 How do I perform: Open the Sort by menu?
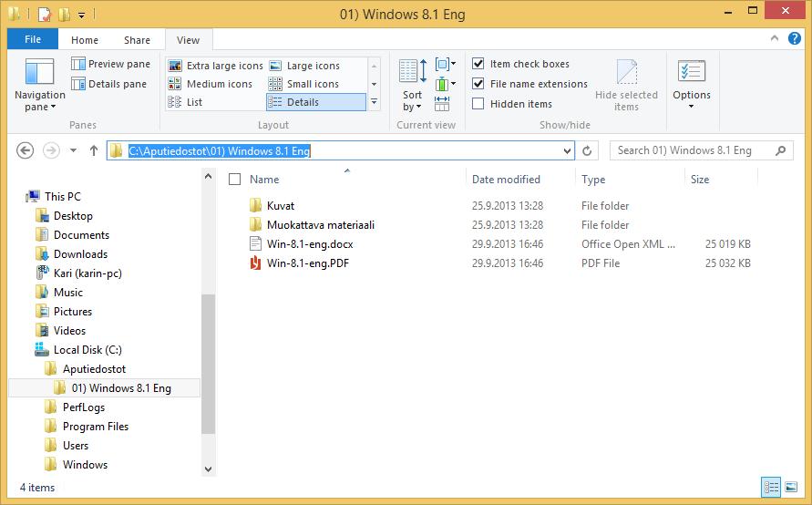412,85
